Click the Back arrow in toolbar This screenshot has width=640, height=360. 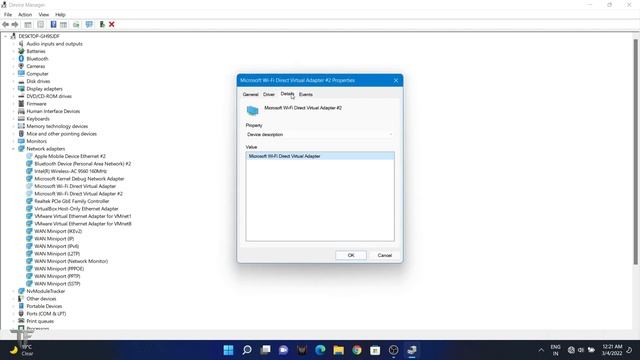tap(5, 25)
